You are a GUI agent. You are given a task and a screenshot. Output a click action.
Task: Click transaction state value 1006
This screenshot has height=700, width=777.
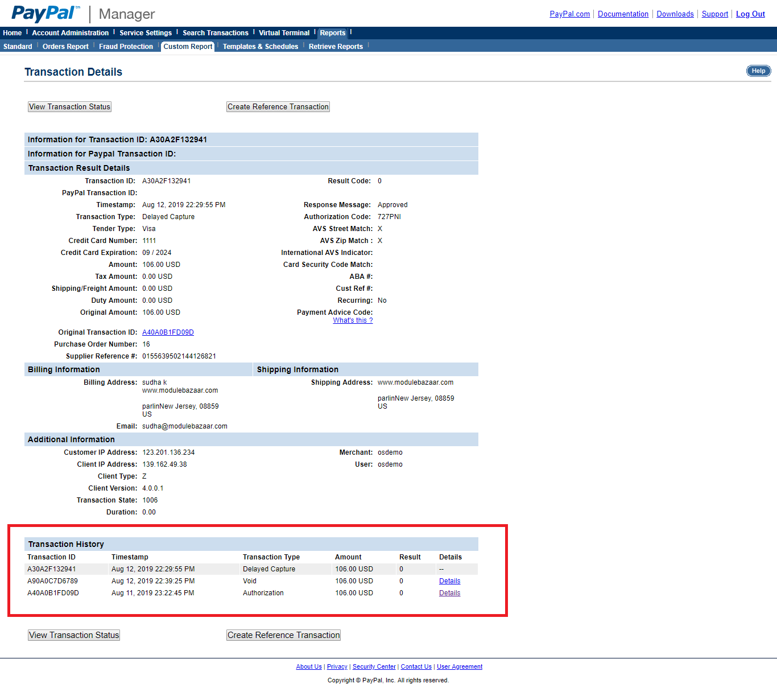150,500
